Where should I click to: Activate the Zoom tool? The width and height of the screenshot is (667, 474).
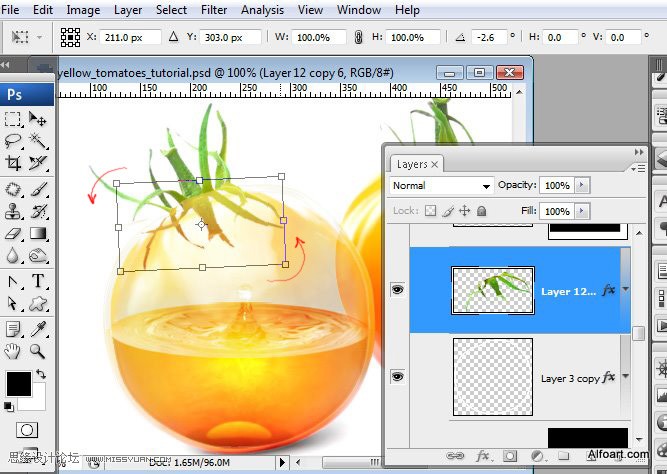tap(38, 351)
